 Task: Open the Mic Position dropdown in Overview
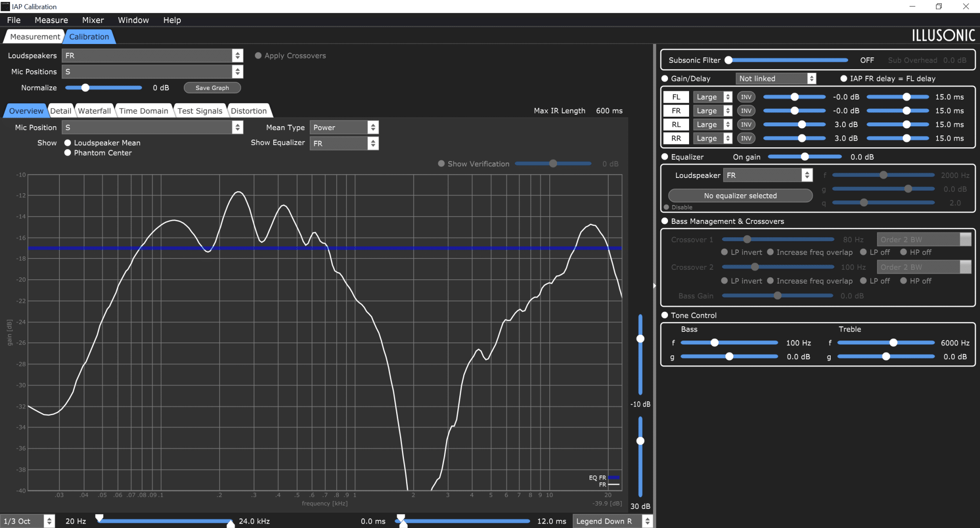point(152,128)
